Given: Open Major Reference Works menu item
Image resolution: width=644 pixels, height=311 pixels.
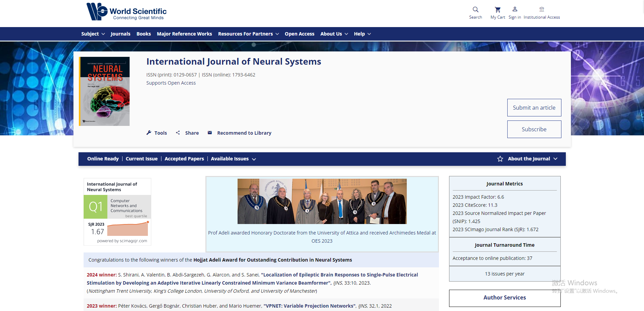Looking at the screenshot, I should click(184, 34).
